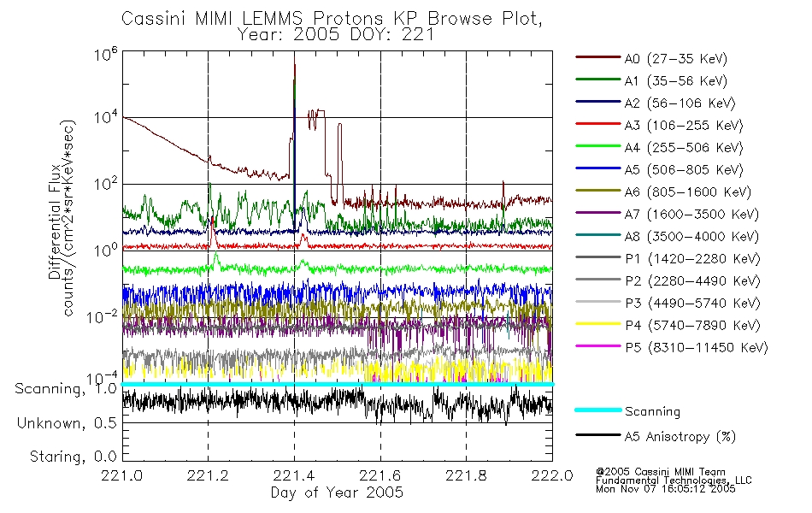Click the P3 (4490-5740 KeV) legend label
The height and width of the screenshot is (513, 812).
692,304
